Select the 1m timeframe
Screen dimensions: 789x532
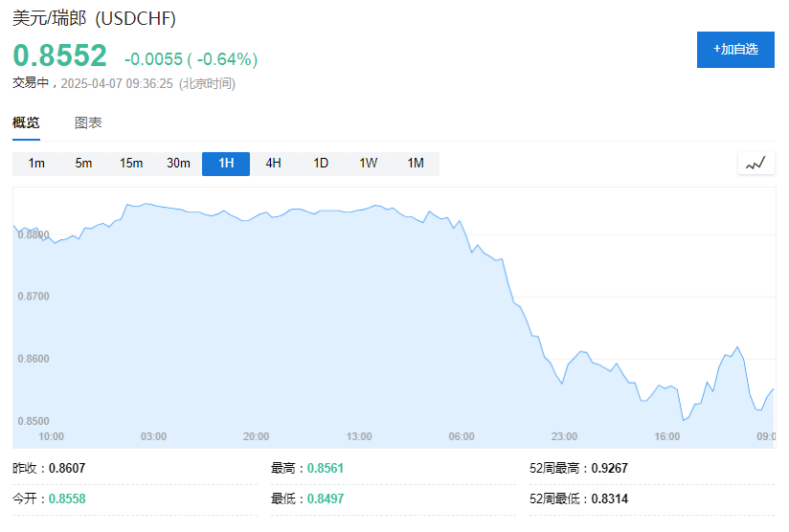(x=36, y=164)
